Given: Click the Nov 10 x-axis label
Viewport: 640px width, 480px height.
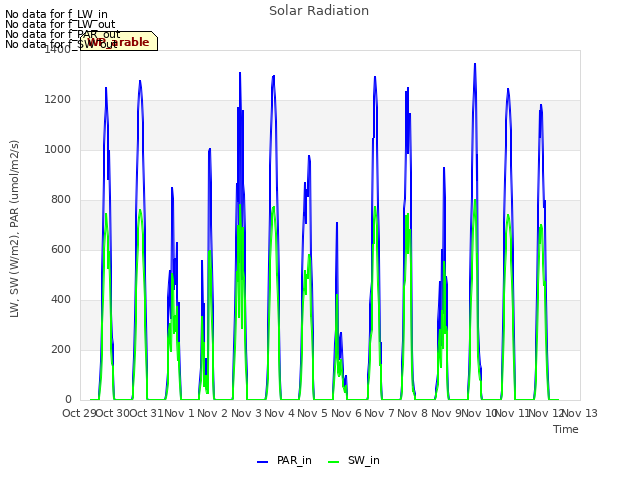Looking at the screenshot, I should 478,413.
